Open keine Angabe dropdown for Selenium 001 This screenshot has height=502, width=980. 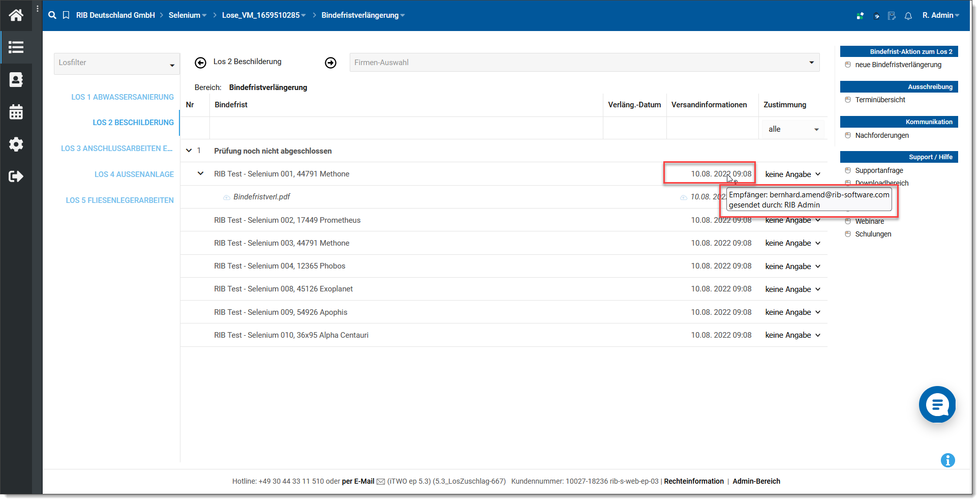(x=793, y=174)
